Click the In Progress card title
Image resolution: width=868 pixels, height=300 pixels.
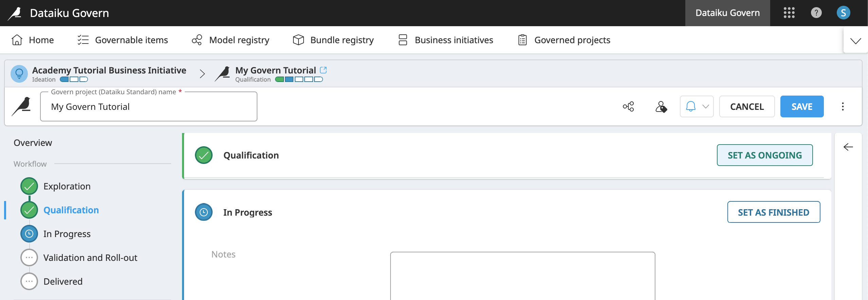[248, 213]
